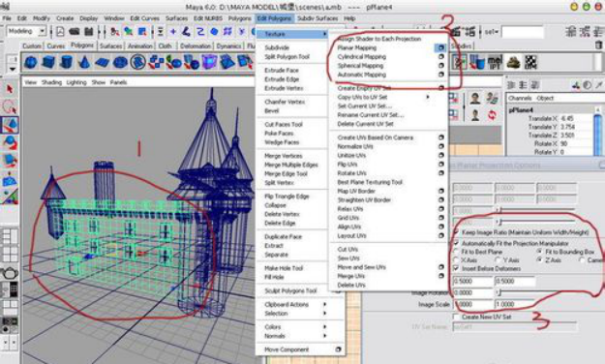Image resolution: width=605 pixels, height=364 pixels.
Task: Click the polygon cube shelf icon
Action: (48, 62)
